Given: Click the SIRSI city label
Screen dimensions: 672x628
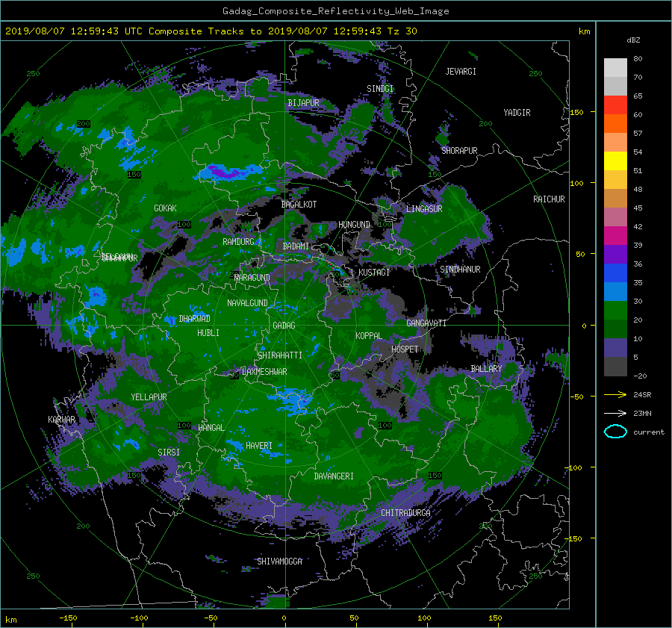Looking at the screenshot, I should click(169, 453).
